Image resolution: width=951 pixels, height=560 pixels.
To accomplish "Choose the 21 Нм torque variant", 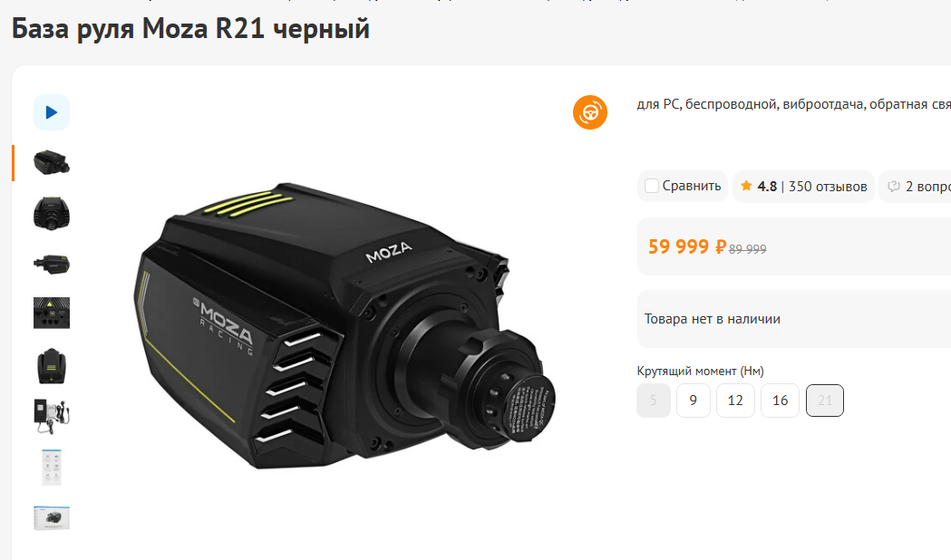I will pos(825,401).
